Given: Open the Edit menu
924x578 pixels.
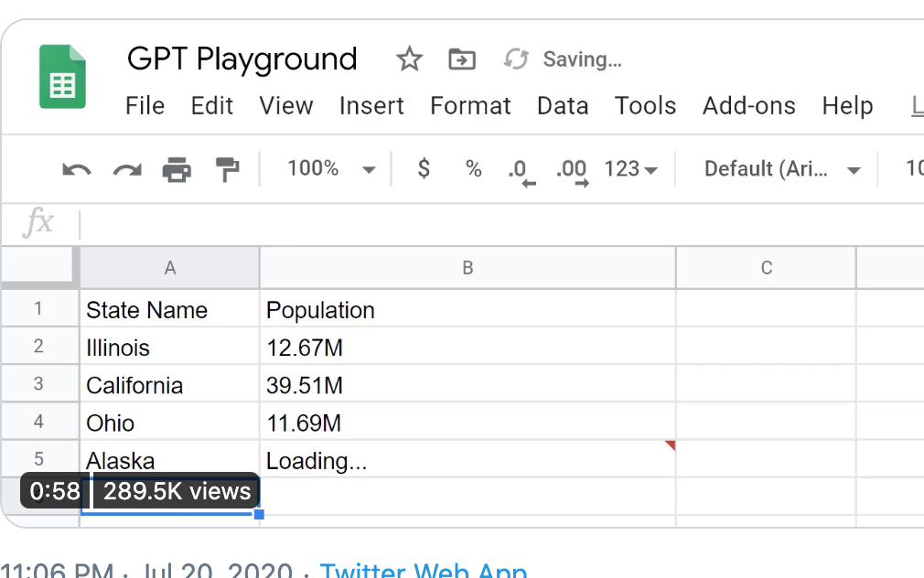Looking at the screenshot, I should [x=211, y=106].
